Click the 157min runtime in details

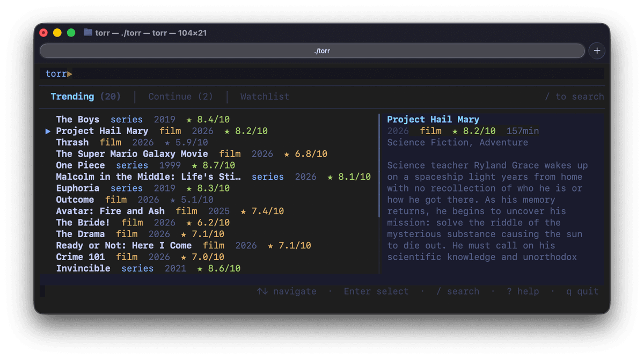point(523,131)
